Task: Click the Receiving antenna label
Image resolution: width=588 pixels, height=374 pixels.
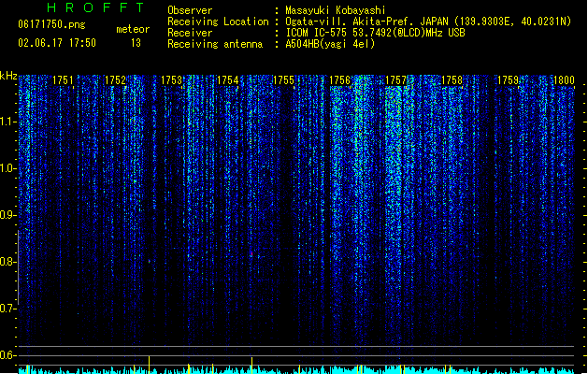Action: click(x=215, y=44)
